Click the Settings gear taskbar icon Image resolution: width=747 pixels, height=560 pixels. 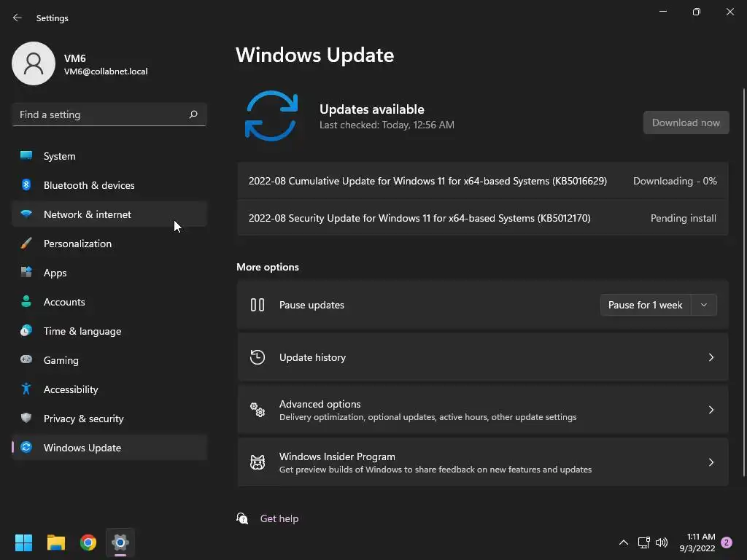coord(120,542)
